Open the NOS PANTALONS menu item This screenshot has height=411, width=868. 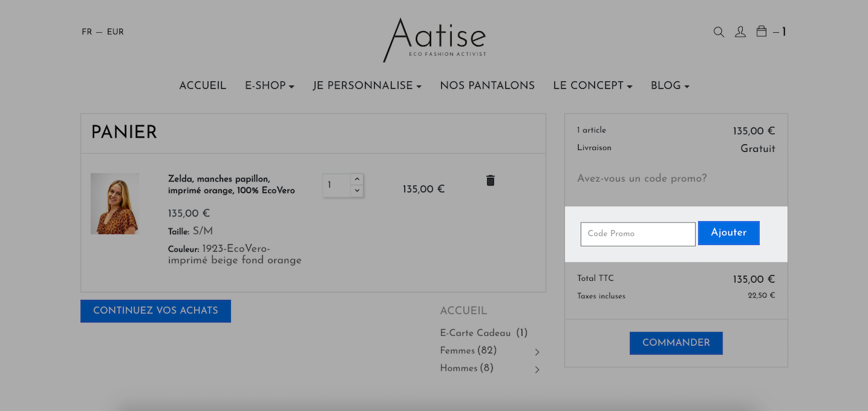487,86
